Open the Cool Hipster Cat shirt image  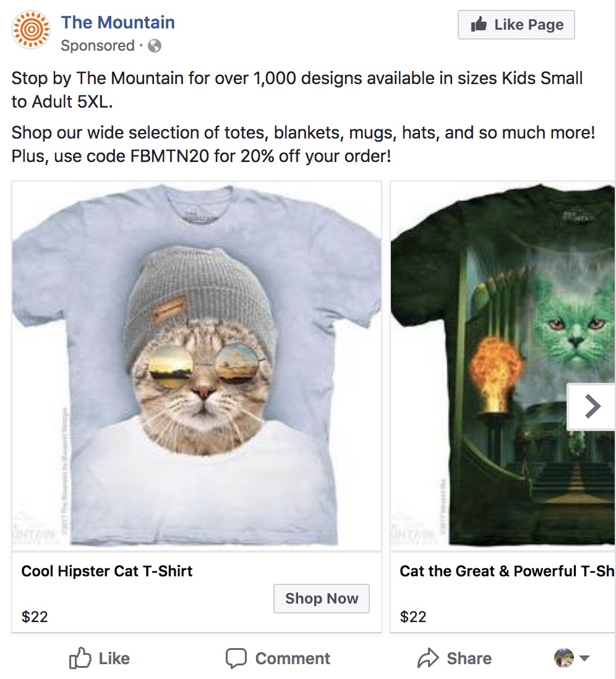pyautogui.click(x=197, y=365)
